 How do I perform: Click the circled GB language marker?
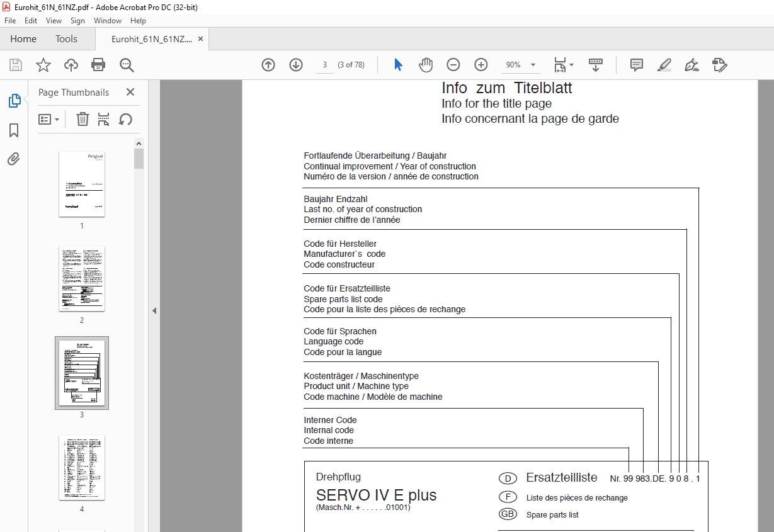[507, 514]
